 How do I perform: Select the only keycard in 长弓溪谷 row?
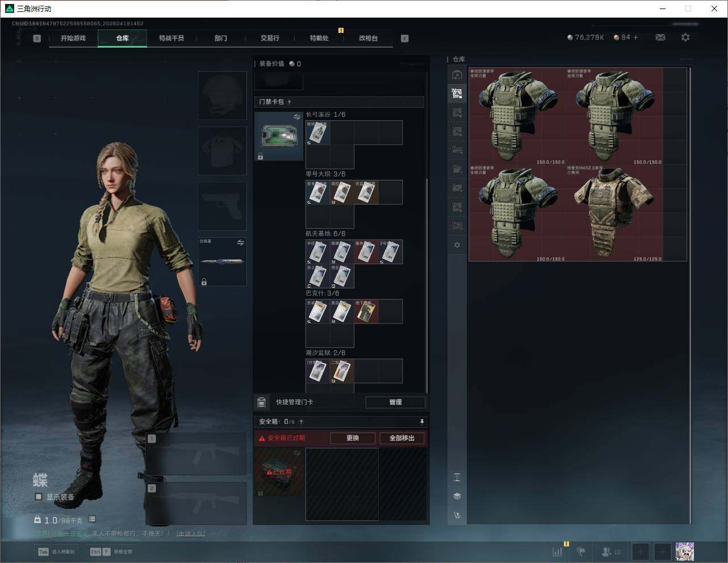(x=318, y=133)
